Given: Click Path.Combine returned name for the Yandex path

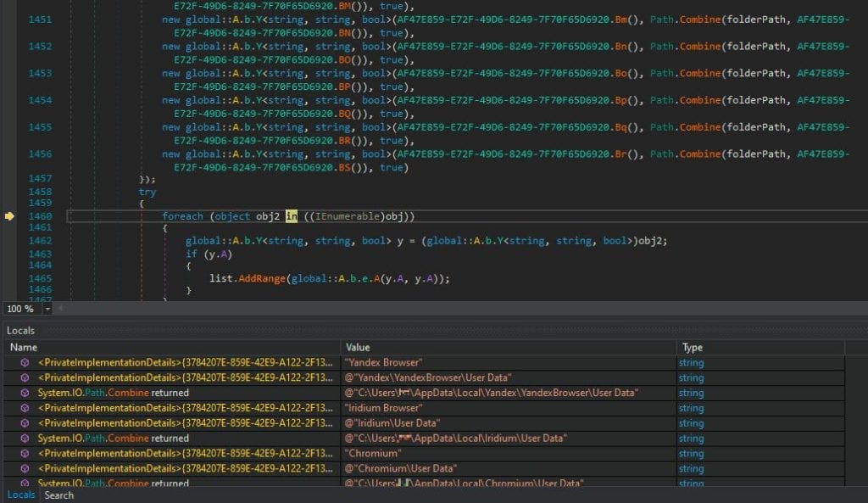Looking at the screenshot, I should (113, 393).
